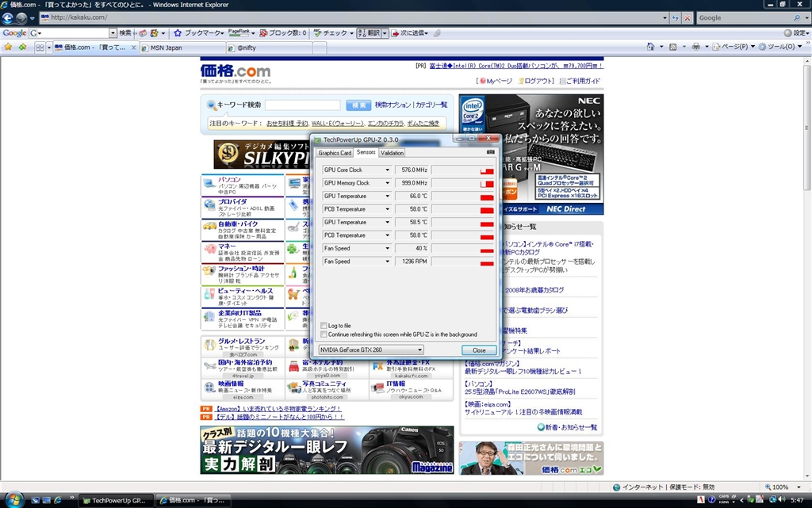812x508 pixels.
Task: Click the Close button in GPU-Z
Action: click(479, 350)
